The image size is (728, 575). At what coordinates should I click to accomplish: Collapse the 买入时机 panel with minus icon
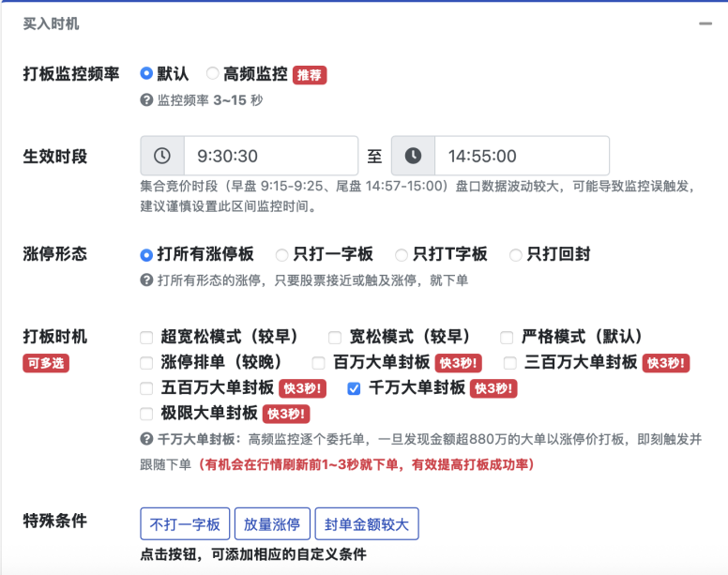pyautogui.click(x=705, y=24)
